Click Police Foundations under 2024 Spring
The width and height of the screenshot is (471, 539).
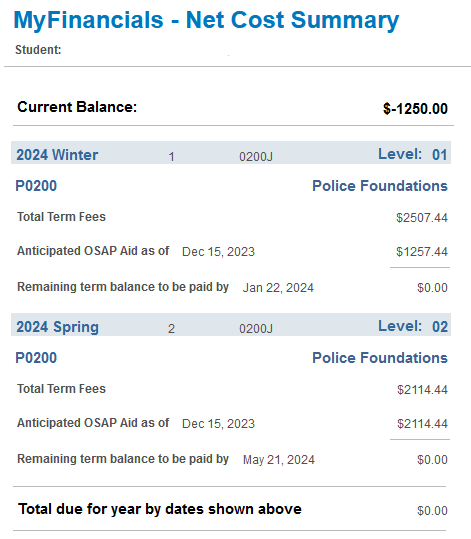point(380,358)
